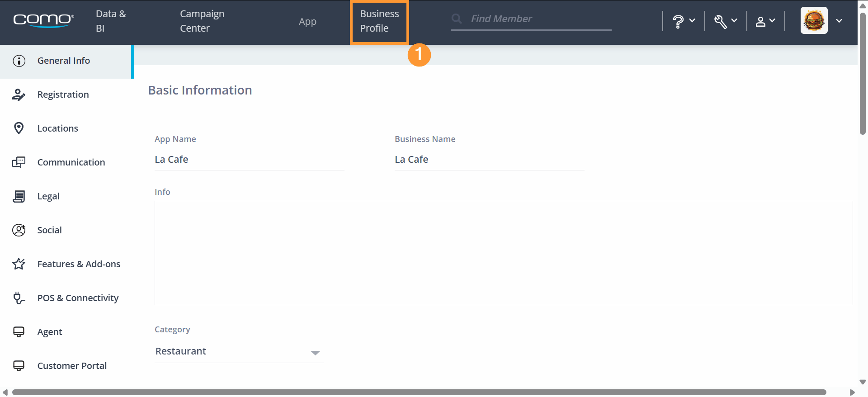
Task: Select the General Info tab
Action: (x=66, y=61)
